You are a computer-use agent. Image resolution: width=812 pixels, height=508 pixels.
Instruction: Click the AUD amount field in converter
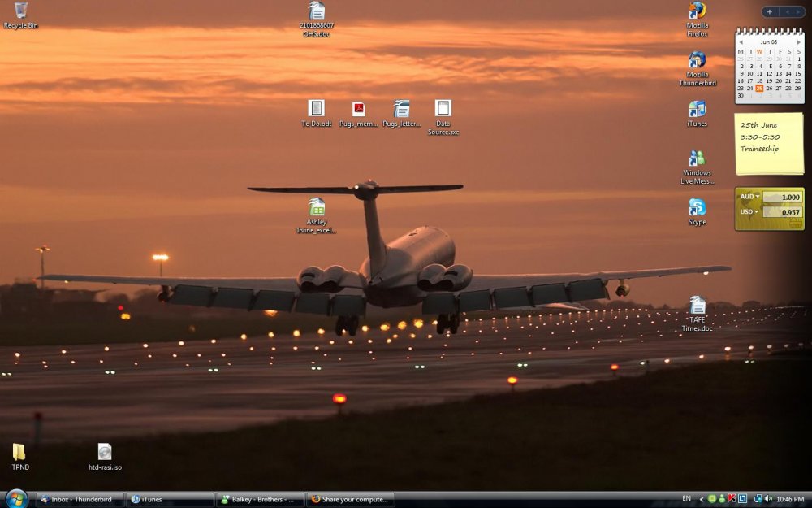pos(782,197)
